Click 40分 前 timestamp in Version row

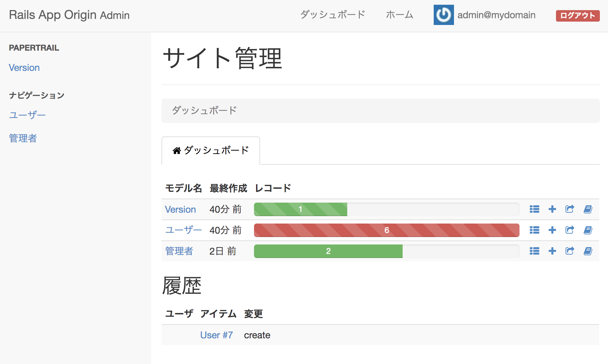[x=225, y=209]
